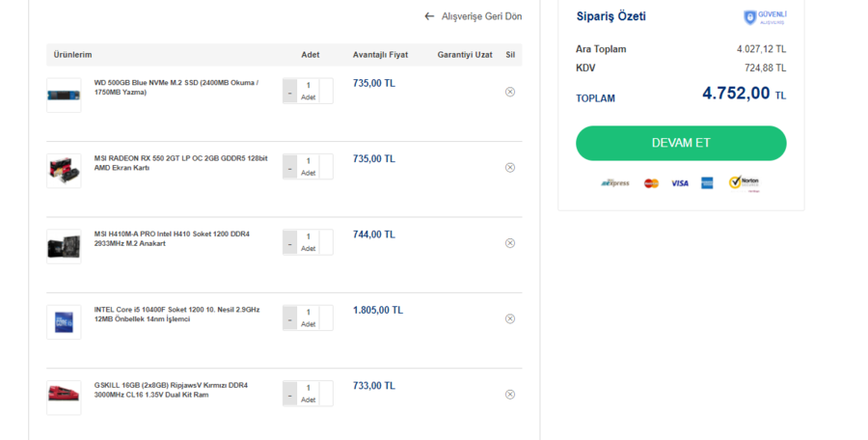Remove Intel Core i5 10400F from cart

tap(510, 318)
